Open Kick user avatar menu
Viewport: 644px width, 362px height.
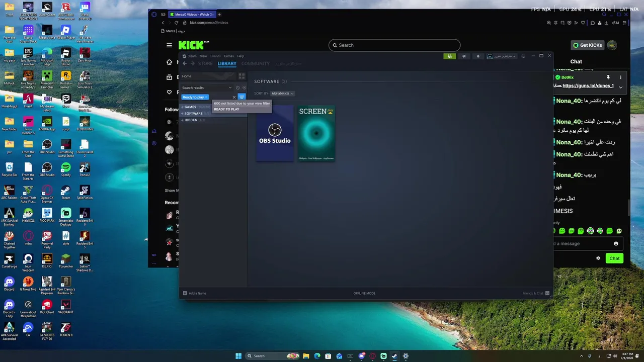coord(612,45)
